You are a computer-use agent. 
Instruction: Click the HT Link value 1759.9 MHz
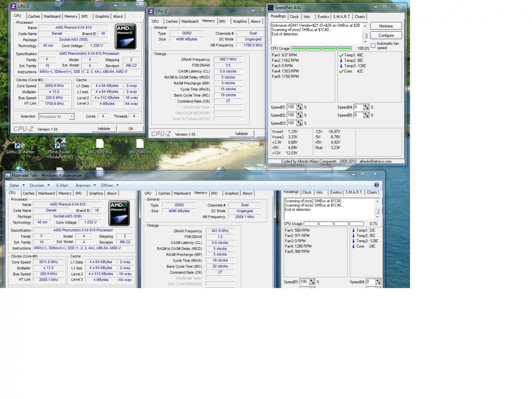54,104
